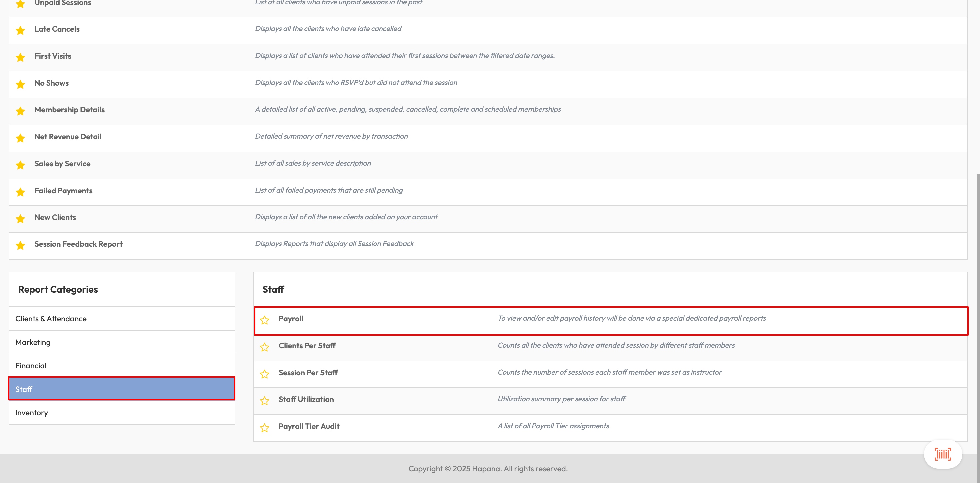Switch to the Financial report category

[x=122, y=365]
